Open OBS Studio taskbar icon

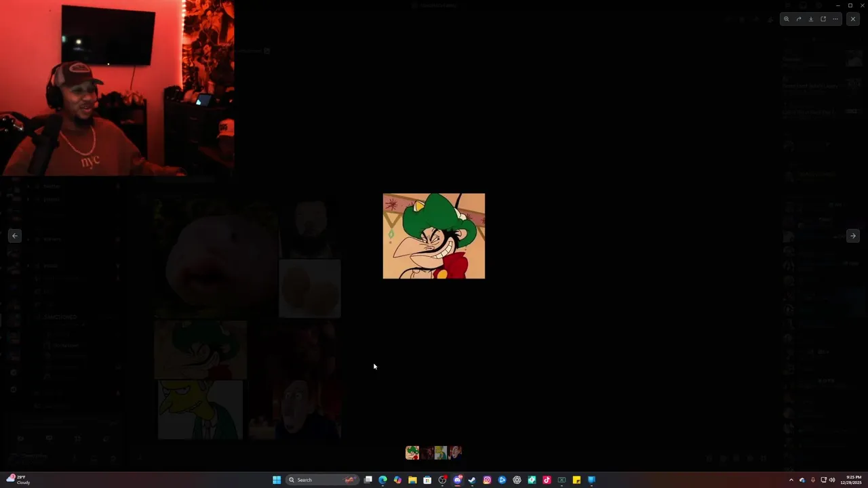[442, 480]
